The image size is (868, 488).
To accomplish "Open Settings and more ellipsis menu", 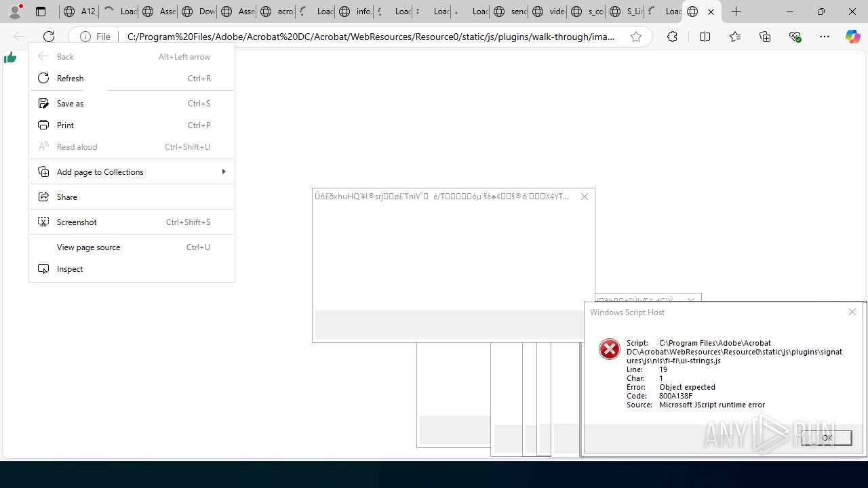I will (x=825, y=37).
